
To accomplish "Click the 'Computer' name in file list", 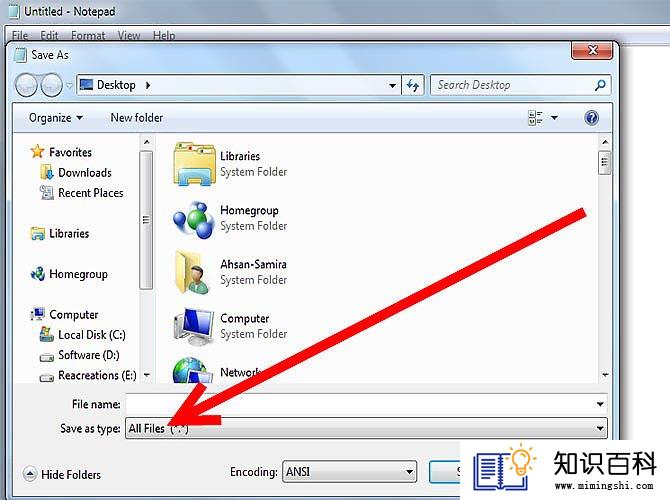I will (x=244, y=318).
